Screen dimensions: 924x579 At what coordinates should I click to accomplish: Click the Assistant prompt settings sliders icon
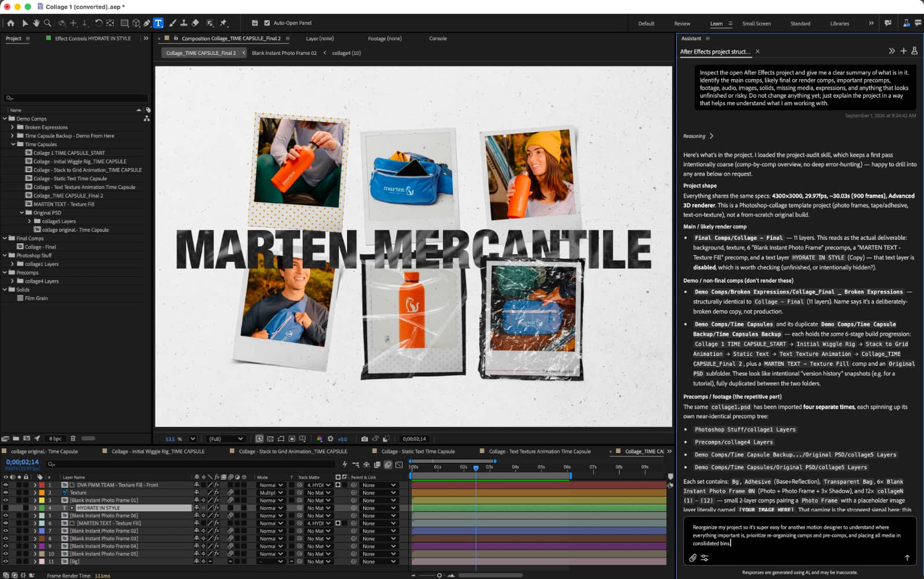point(705,558)
